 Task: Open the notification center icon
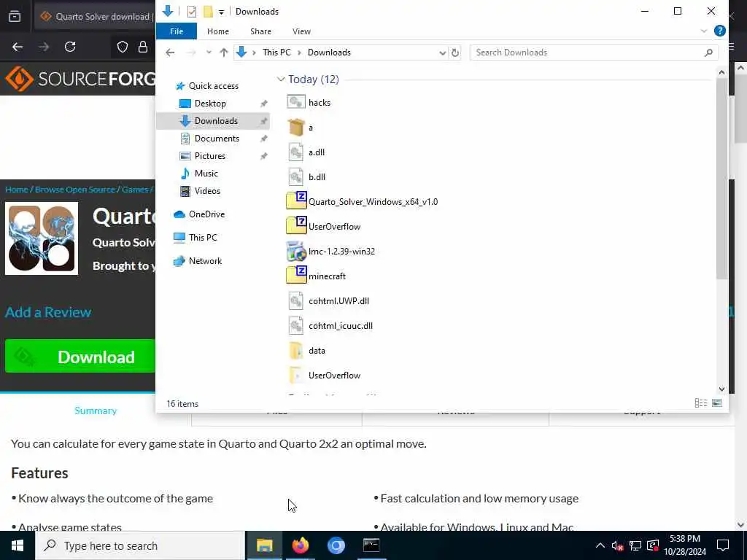pos(723,545)
